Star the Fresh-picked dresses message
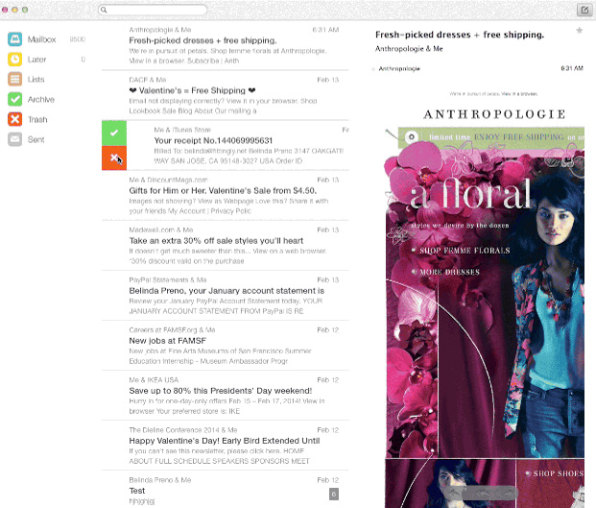Image resolution: width=596 pixels, height=508 pixels. [x=579, y=30]
